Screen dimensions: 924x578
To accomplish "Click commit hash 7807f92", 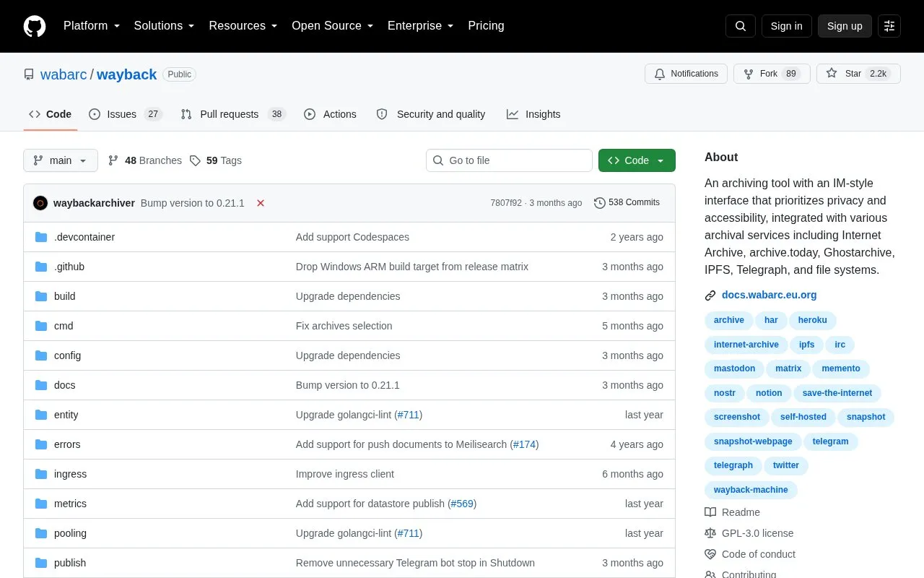I will click(x=506, y=203).
